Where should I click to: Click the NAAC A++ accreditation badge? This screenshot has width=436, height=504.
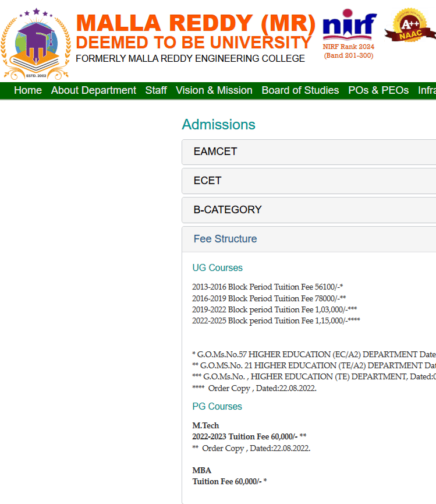[414, 26]
